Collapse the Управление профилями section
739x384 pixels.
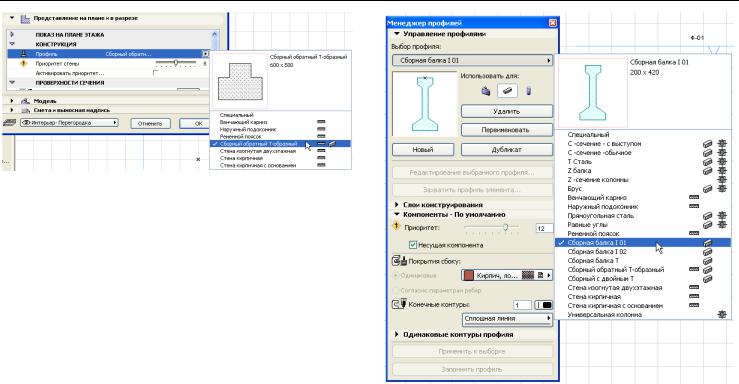tap(396, 34)
